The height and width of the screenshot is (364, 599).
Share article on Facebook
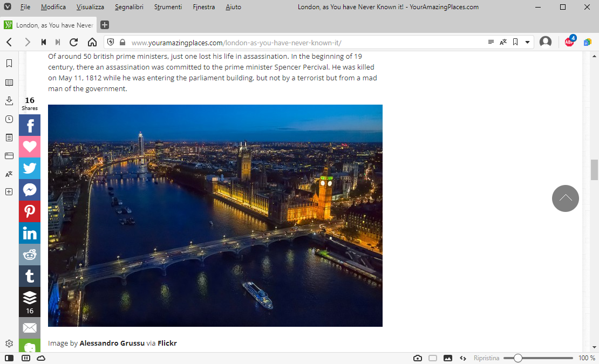click(30, 125)
